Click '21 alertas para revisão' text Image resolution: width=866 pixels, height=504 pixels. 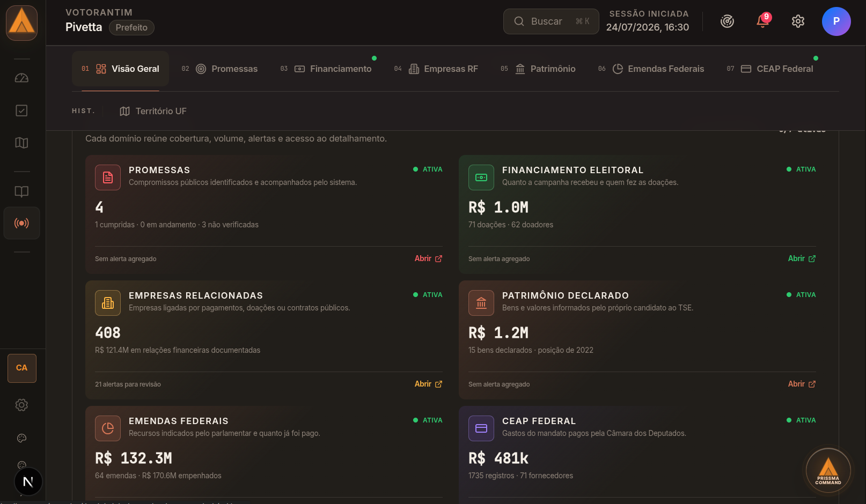click(x=128, y=384)
